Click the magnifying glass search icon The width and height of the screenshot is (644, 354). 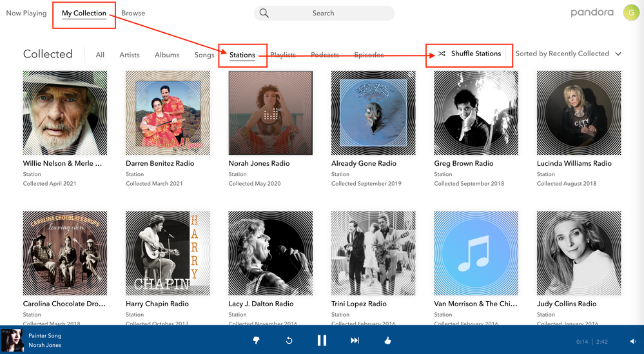click(x=264, y=13)
